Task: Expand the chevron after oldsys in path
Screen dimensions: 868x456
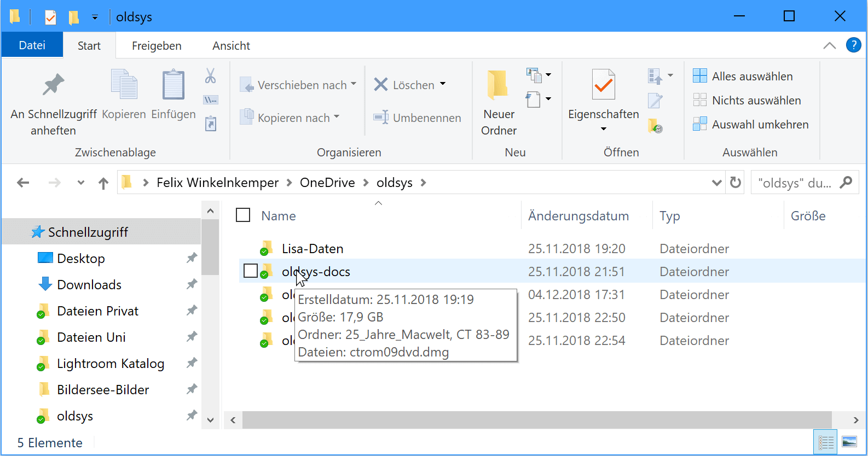Action: [x=423, y=183]
